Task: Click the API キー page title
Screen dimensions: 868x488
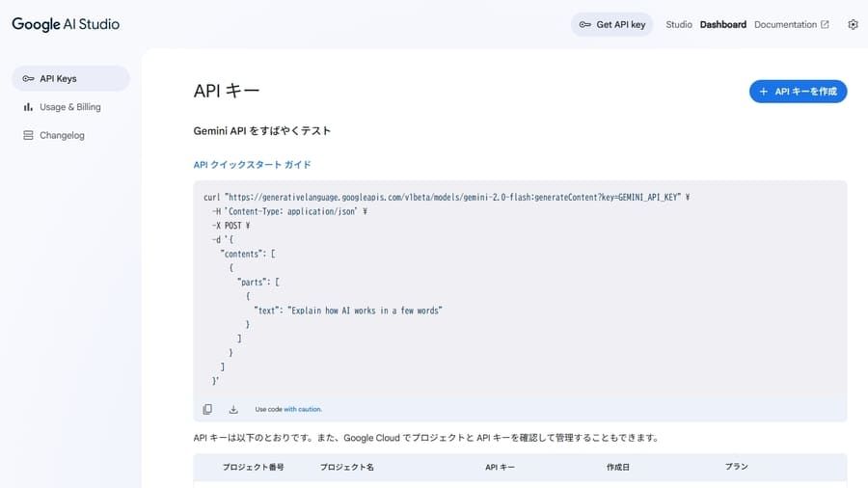Action: pyautogui.click(x=227, y=91)
